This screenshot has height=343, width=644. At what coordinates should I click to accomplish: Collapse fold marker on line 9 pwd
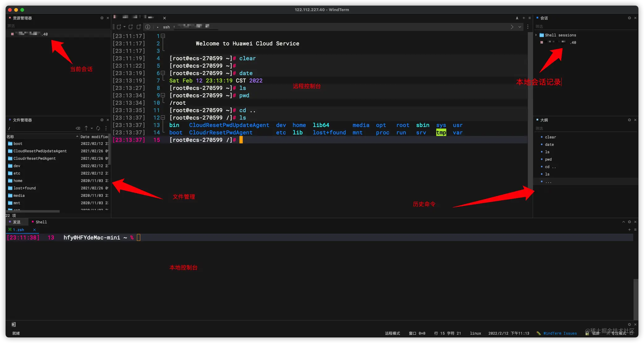point(163,95)
